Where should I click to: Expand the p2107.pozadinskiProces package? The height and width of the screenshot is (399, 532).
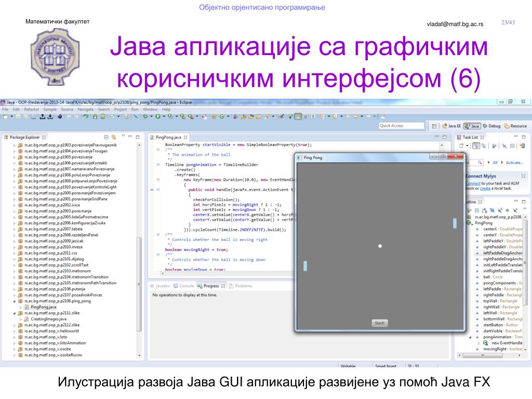pos(14,295)
